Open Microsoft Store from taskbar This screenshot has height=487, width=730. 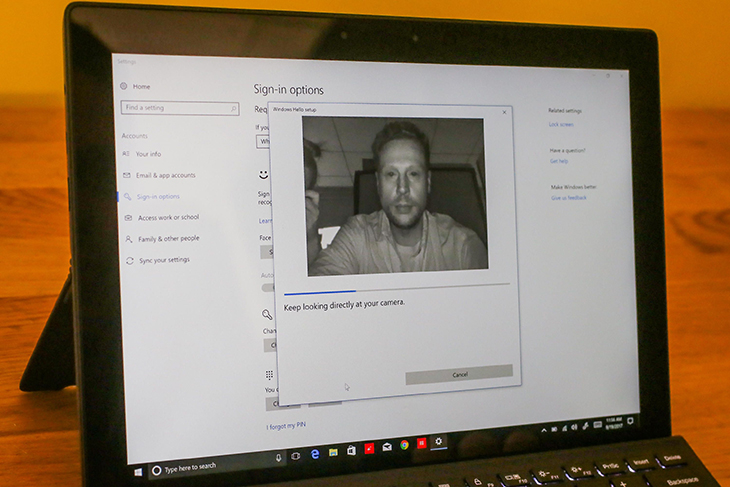tap(351, 450)
